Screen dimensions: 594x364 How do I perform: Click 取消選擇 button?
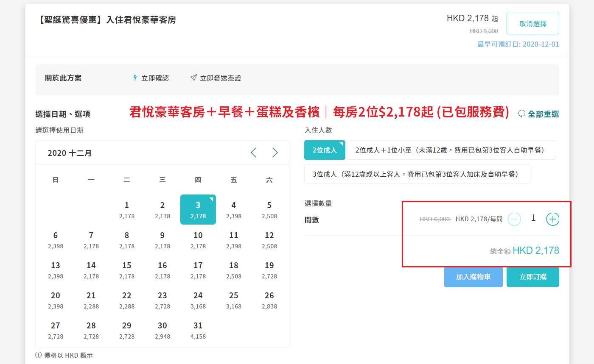(533, 23)
